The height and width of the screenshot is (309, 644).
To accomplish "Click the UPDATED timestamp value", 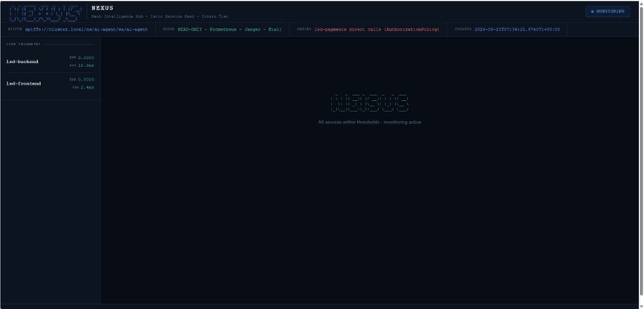I will point(517,30).
